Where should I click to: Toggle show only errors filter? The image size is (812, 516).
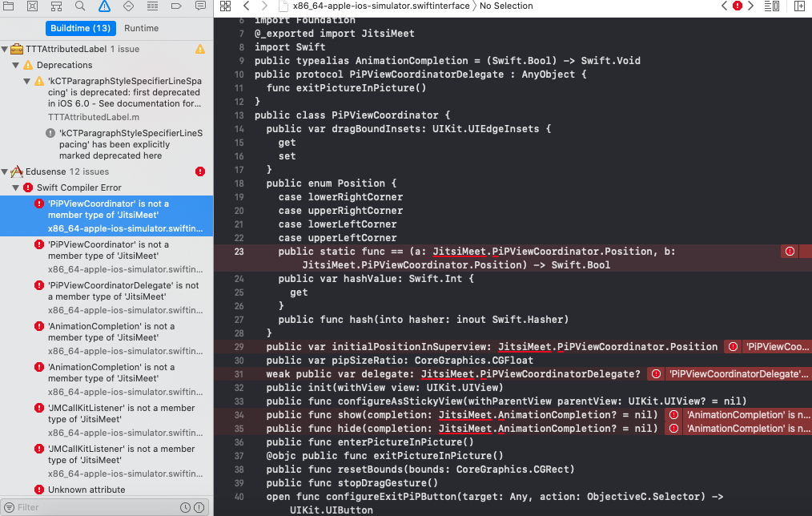[x=199, y=508]
